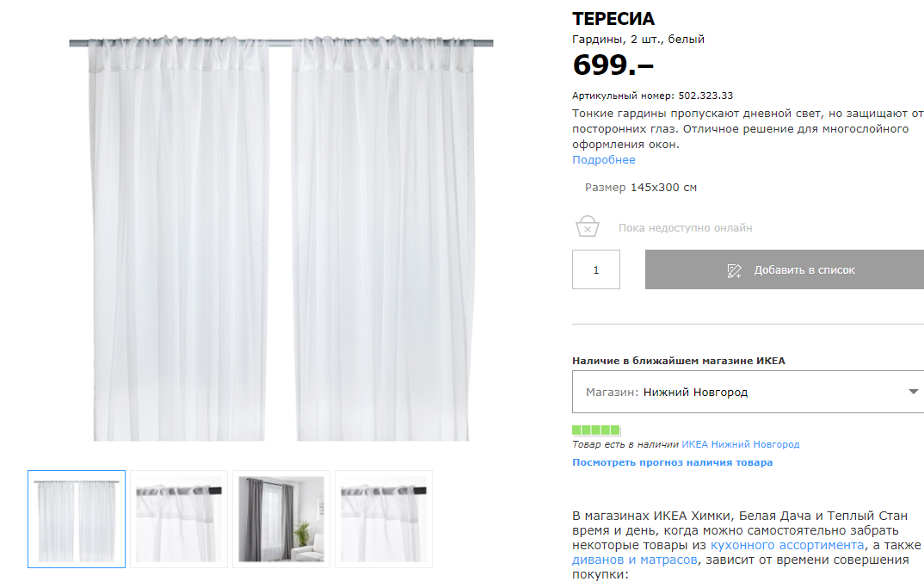Click the green stock availability indicator bar
Viewport: 924px width, 588px height.
point(595,430)
